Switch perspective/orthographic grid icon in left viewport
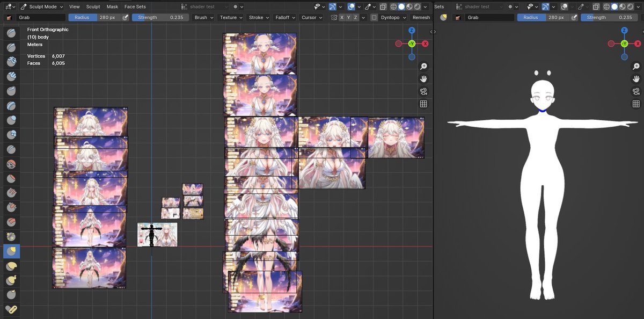The width and height of the screenshot is (644, 319). coord(423,104)
